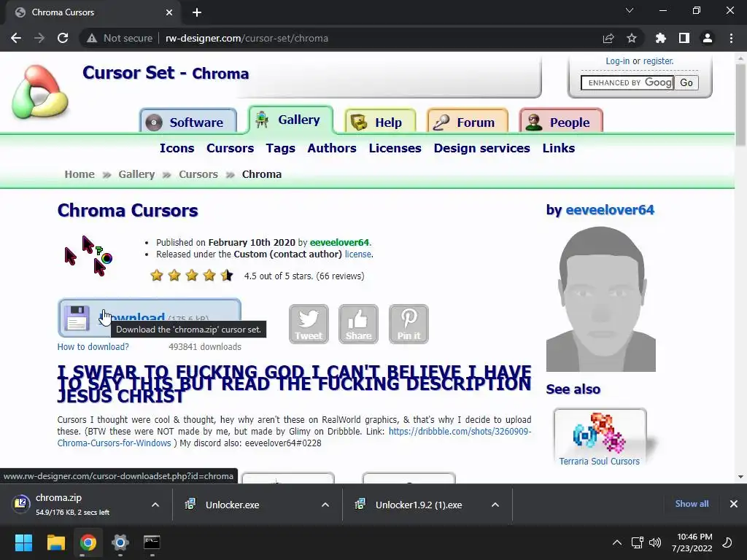747x560 pixels.
Task: Click the Log-in link
Action: coord(617,61)
